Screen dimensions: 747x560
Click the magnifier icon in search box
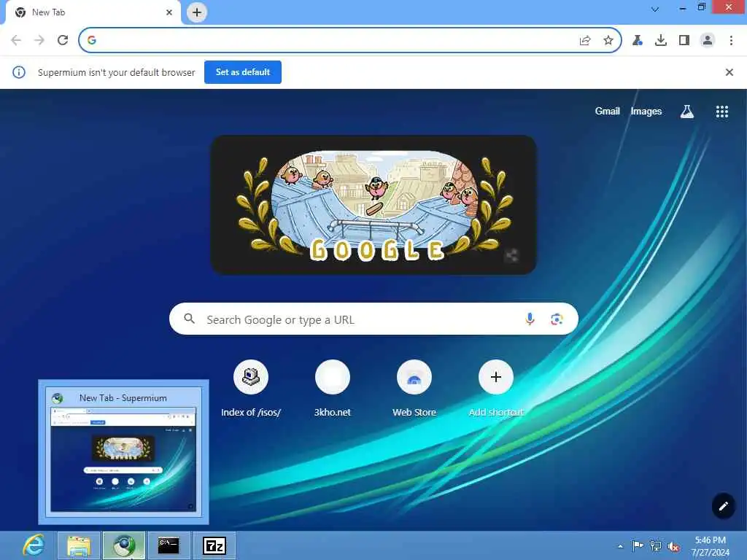tap(189, 319)
